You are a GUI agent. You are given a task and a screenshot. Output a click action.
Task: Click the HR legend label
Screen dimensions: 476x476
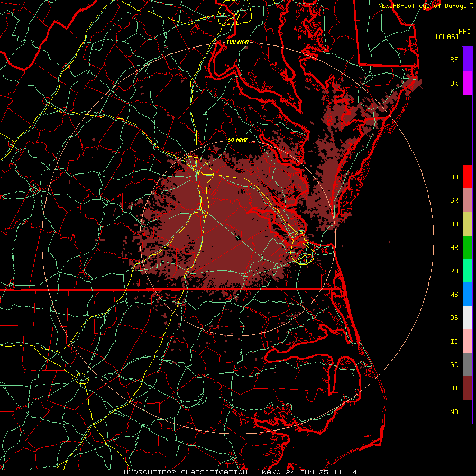tap(454, 248)
